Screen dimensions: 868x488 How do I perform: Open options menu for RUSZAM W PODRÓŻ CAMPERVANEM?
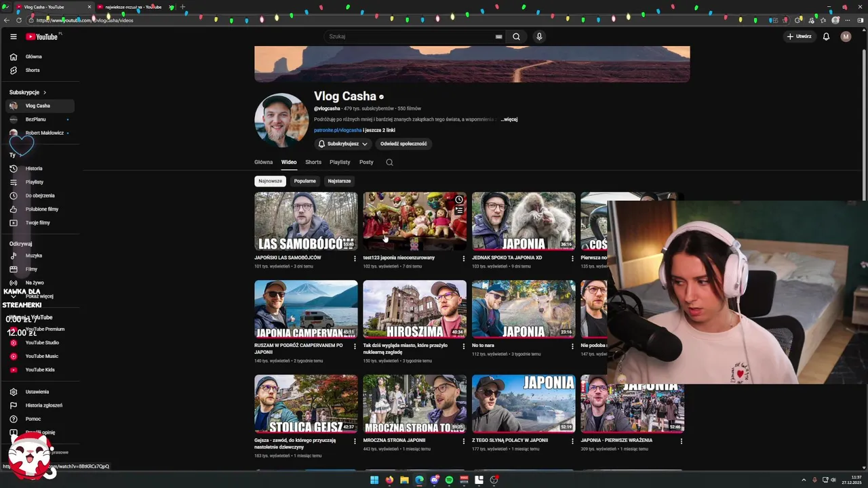pyautogui.click(x=355, y=346)
